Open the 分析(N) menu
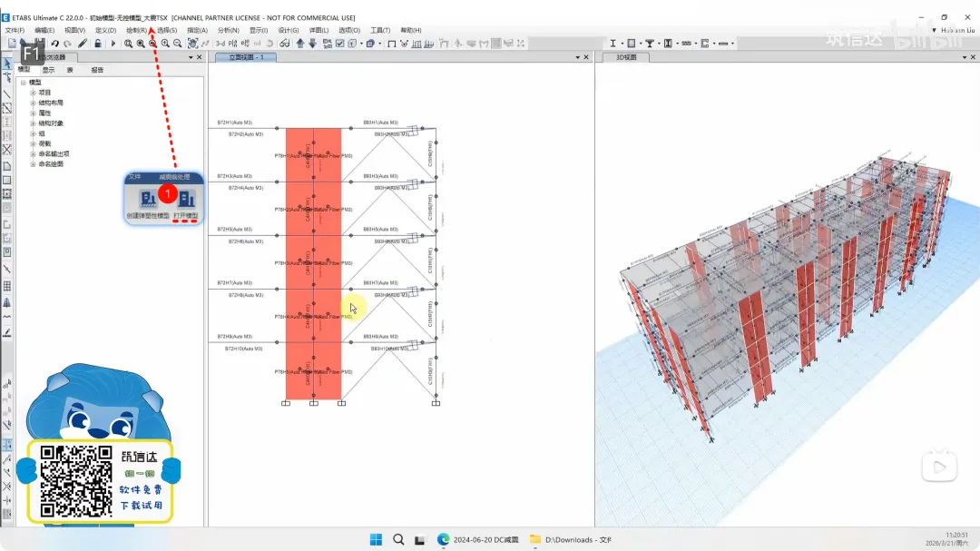 (x=228, y=30)
